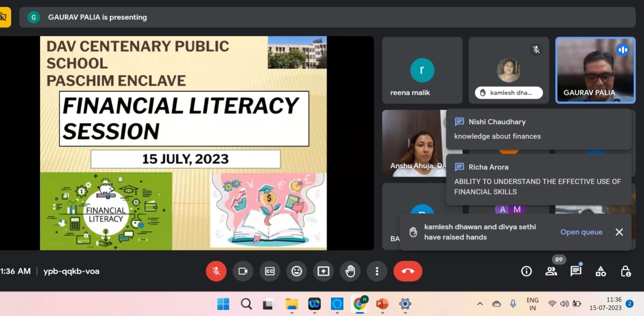Open File Explorer from the taskbar
This screenshot has width=644, height=316.
click(x=292, y=304)
